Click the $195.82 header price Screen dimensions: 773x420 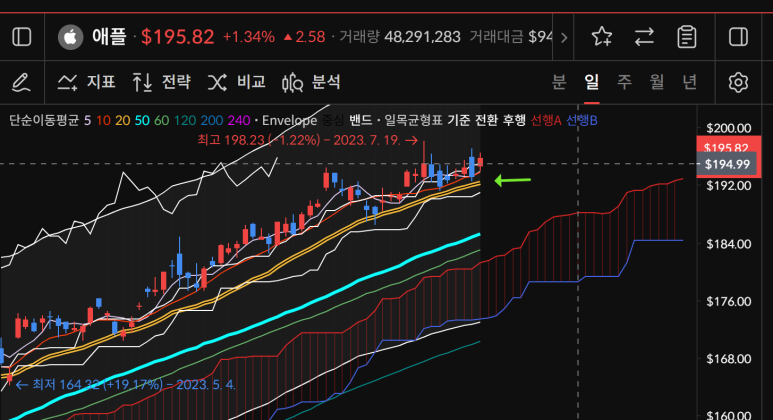tap(177, 37)
